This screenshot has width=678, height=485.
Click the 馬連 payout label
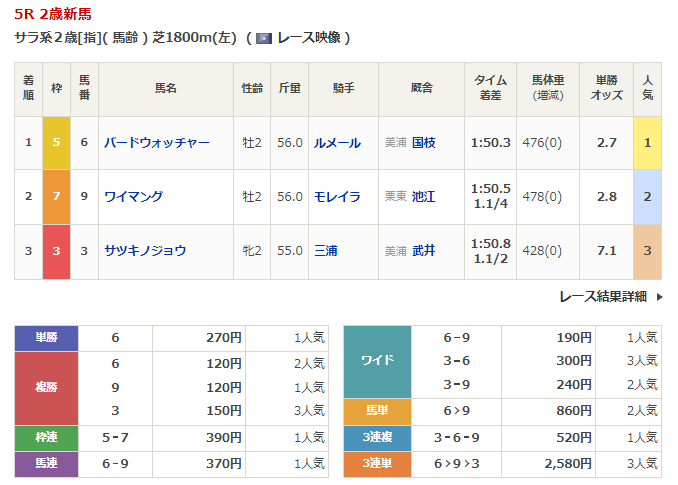tap(46, 464)
